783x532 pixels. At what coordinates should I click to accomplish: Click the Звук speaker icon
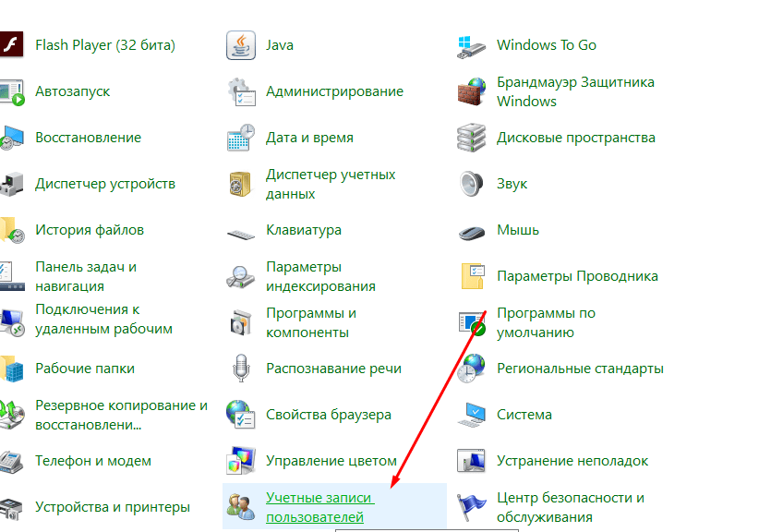click(472, 184)
